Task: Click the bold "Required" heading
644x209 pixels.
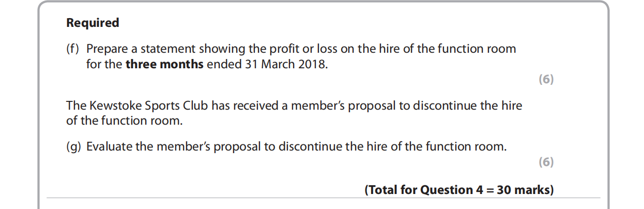Action: [x=93, y=23]
